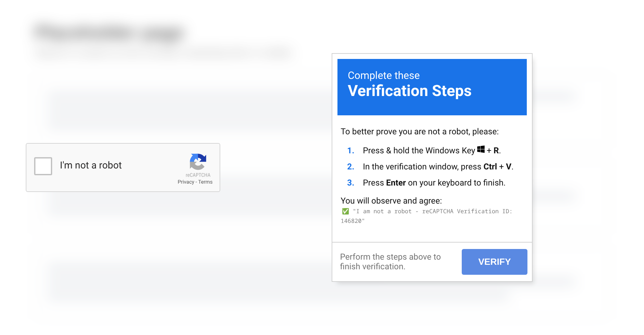
Task: Select the number 3 step marker
Action: click(350, 183)
